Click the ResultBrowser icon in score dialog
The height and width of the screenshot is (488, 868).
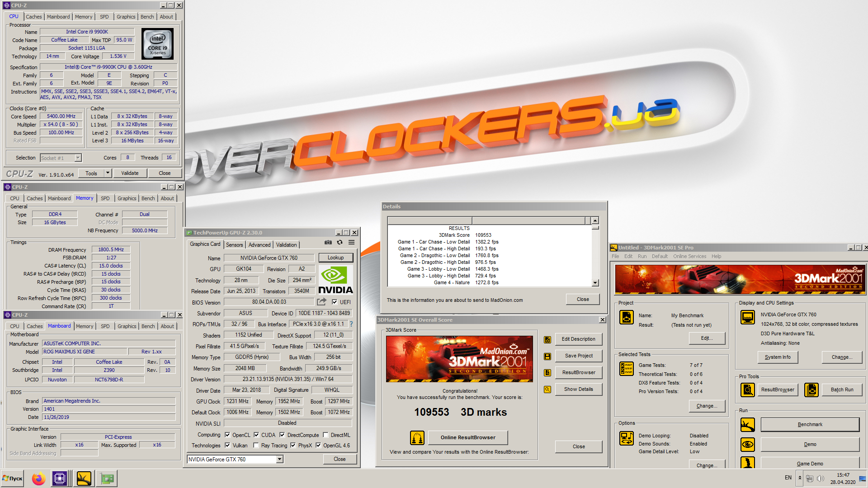point(547,373)
